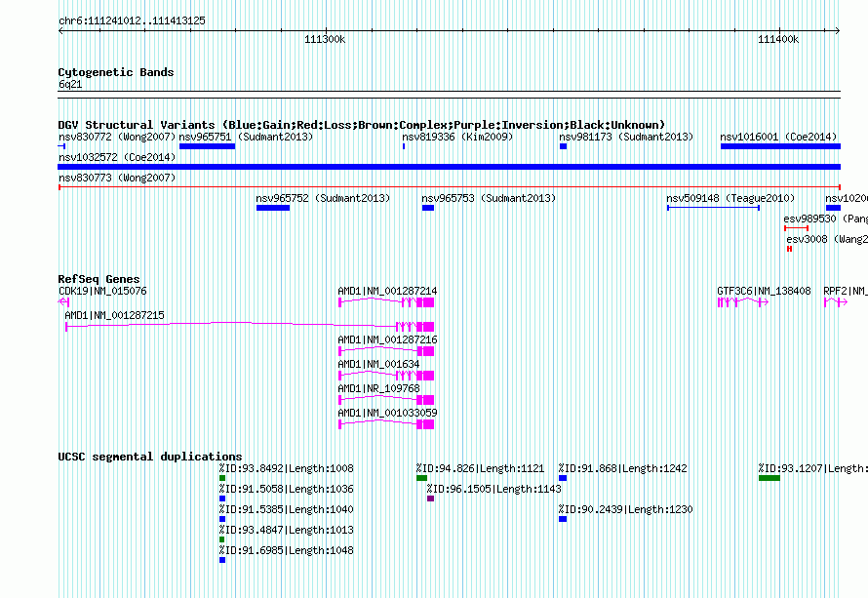Click the %ID:96.1505|Length:1143 label
The width and height of the screenshot is (868, 598).
(x=493, y=489)
